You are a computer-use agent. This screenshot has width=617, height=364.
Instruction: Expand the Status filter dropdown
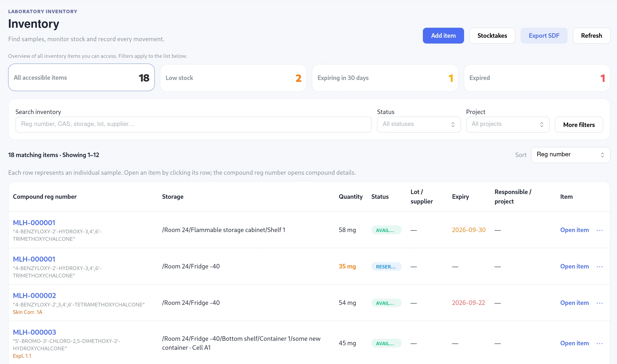click(419, 124)
